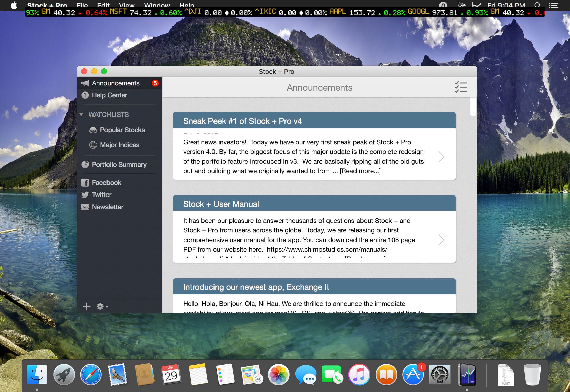Viewport: 570px width, 392px height.
Task: Open the Sneak Peek #1 card chevron
Action: click(441, 157)
